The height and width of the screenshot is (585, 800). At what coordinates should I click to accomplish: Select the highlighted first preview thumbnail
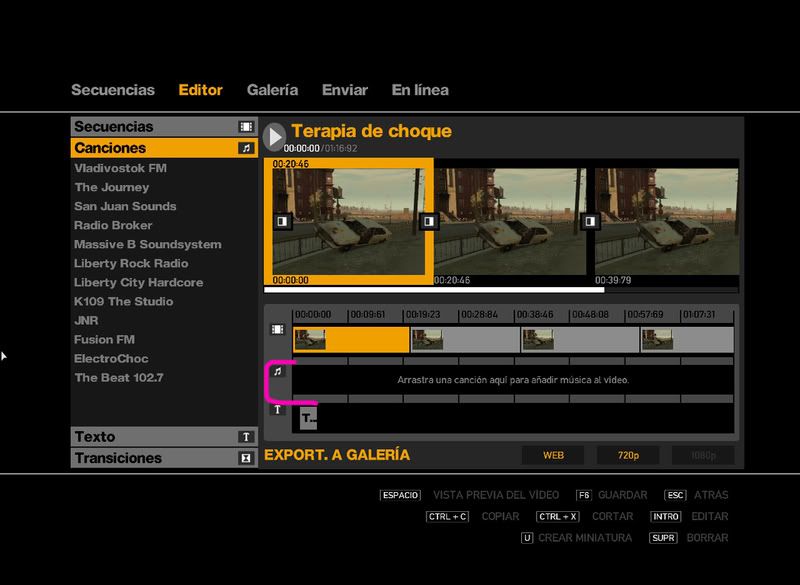[x=348, y=221]
